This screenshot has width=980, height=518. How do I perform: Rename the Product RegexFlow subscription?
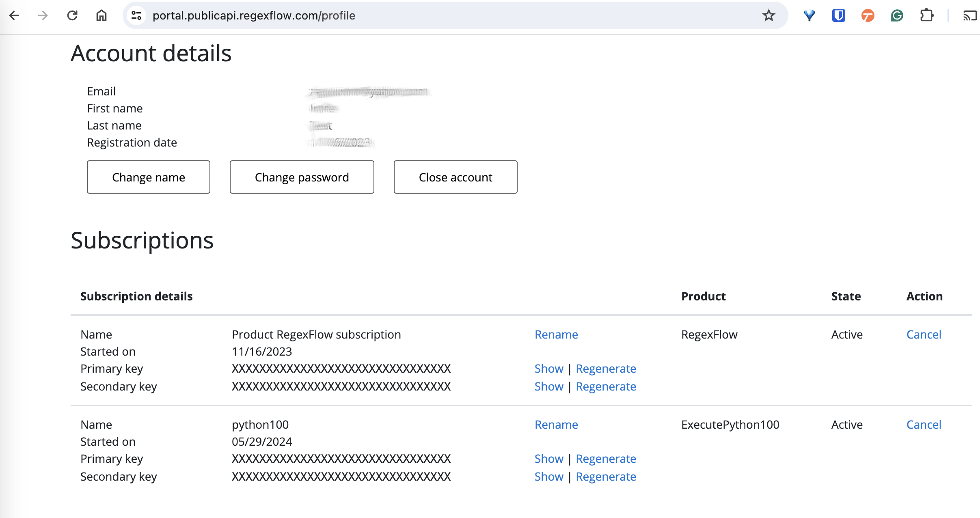coord(556,335)
